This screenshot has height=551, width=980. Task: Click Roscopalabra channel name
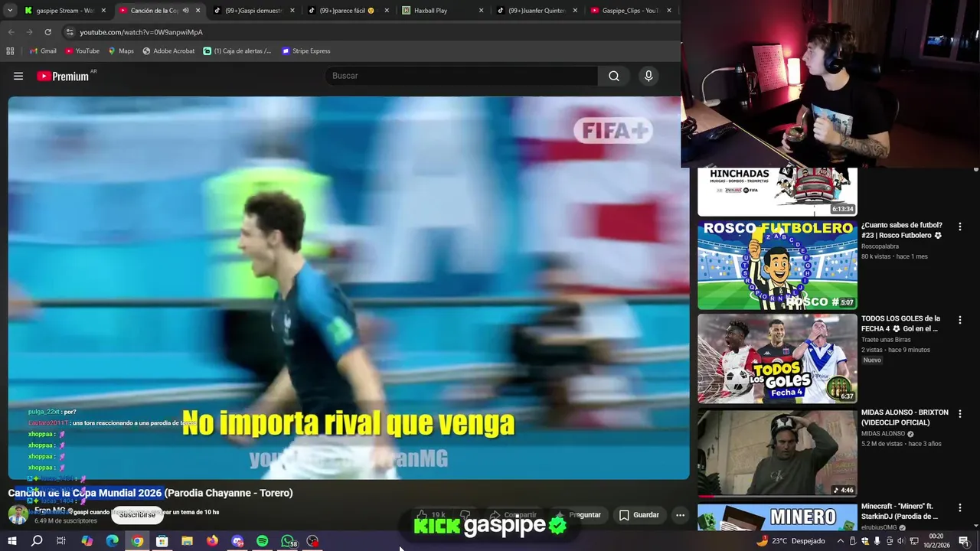point(880,246)
